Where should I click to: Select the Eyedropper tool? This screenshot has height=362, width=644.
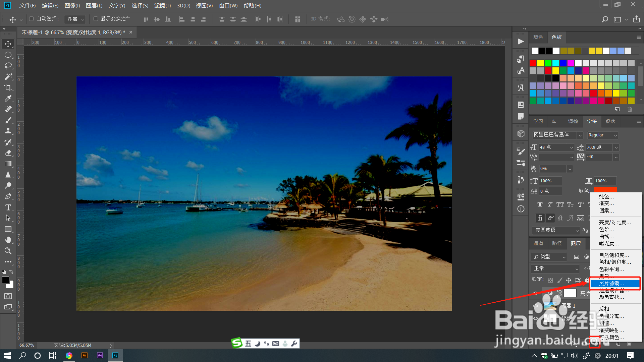click(x=8, y=99)
